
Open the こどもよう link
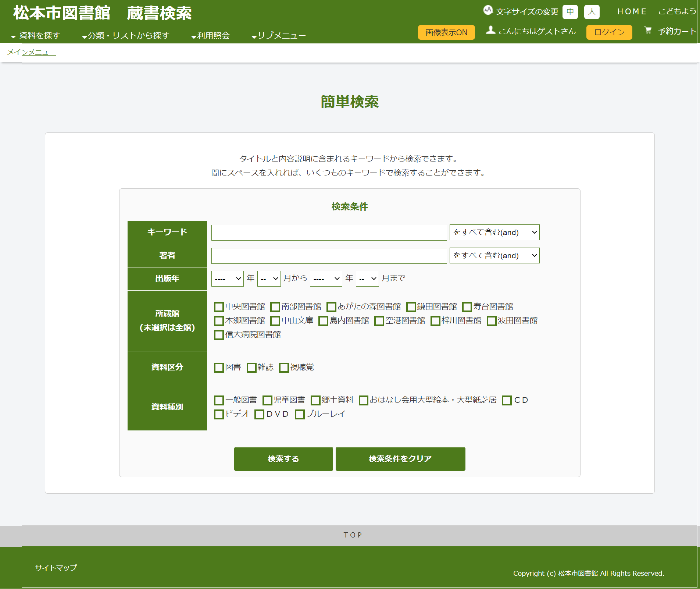tap(677, 12)
